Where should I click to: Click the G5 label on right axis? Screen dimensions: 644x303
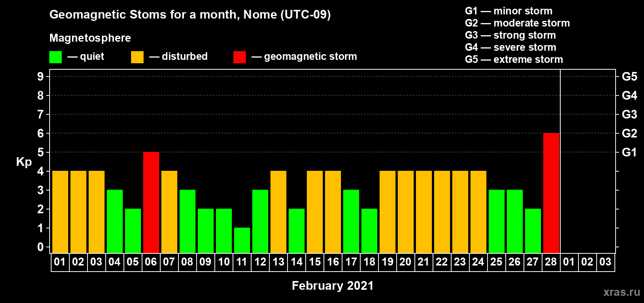coord(629,77)
